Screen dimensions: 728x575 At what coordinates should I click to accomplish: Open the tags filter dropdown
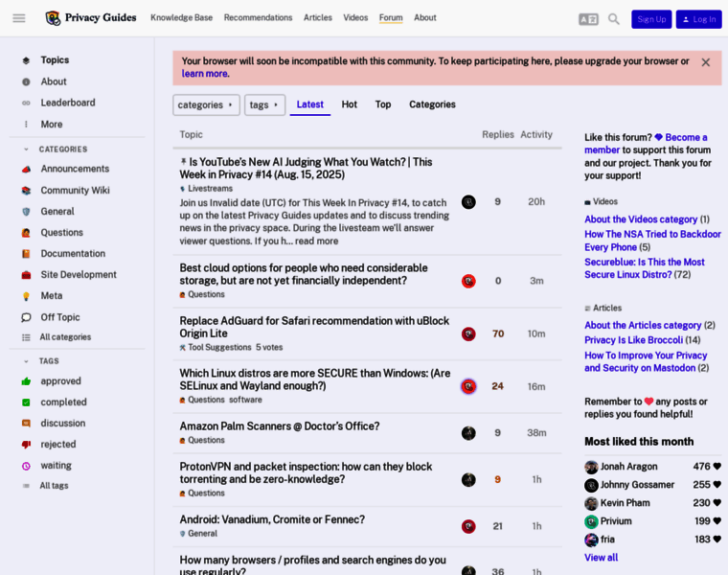pyautogui.click(x=264, y=105)
